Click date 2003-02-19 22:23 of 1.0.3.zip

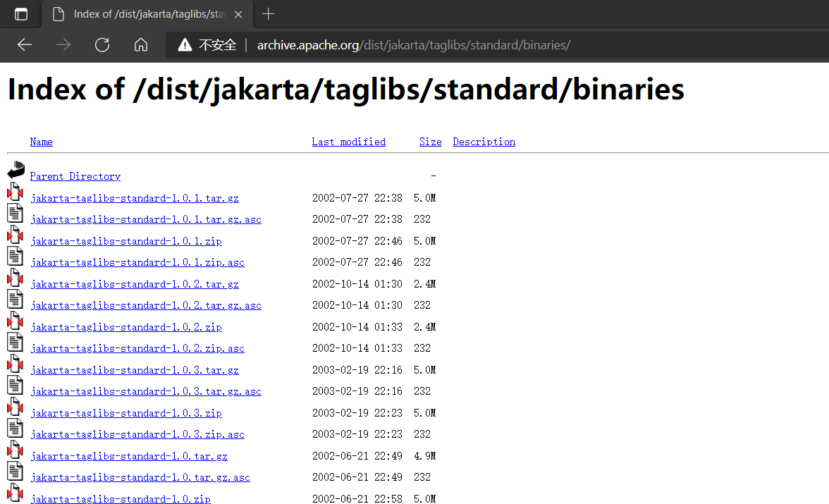[x=357, y=412]
